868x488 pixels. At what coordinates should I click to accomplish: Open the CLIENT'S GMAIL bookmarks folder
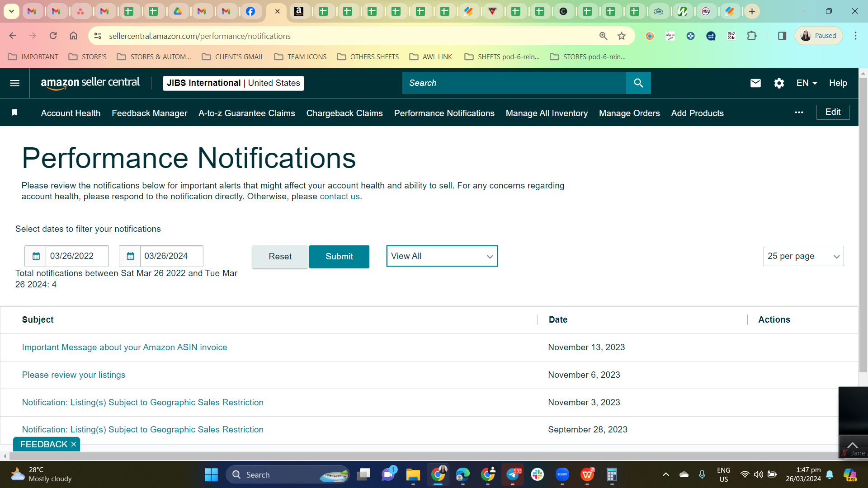(x=232, y=57)
